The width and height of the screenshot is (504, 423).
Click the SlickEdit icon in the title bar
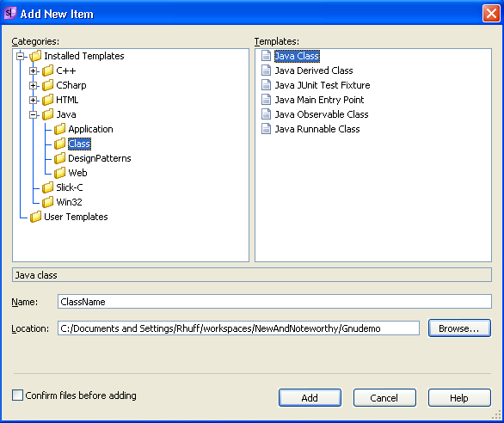pyautogui.click(x=10, y=13)
